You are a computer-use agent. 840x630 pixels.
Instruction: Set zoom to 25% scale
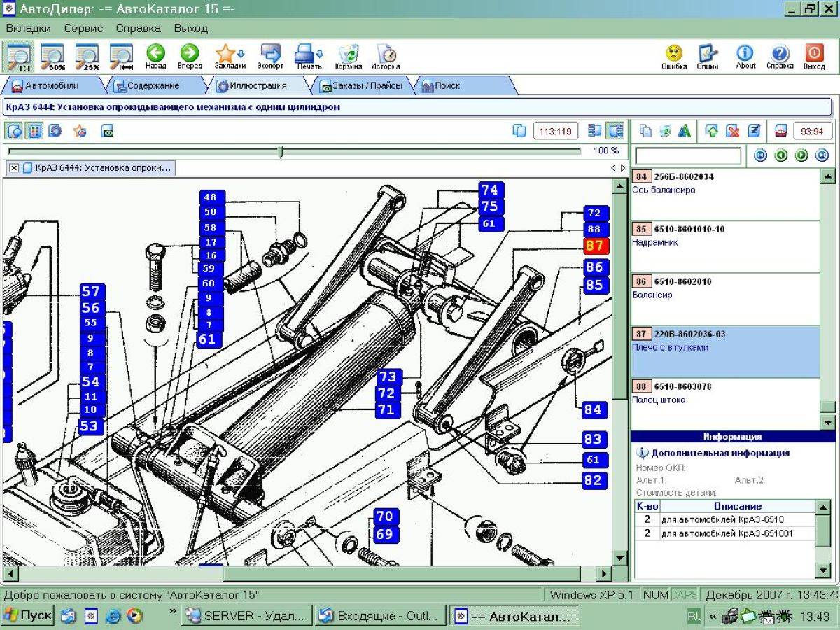tap(88, 57)
